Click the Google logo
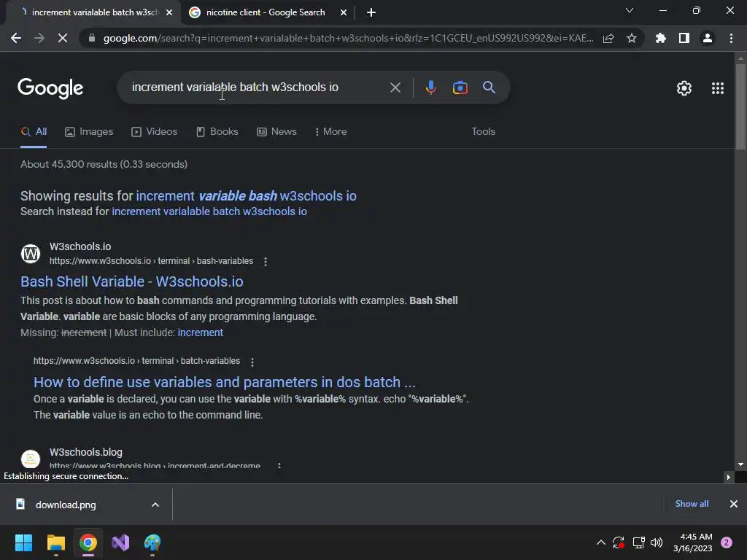This screenshot has width=747, height=560. pyautogui.click(x=50, y=88)
